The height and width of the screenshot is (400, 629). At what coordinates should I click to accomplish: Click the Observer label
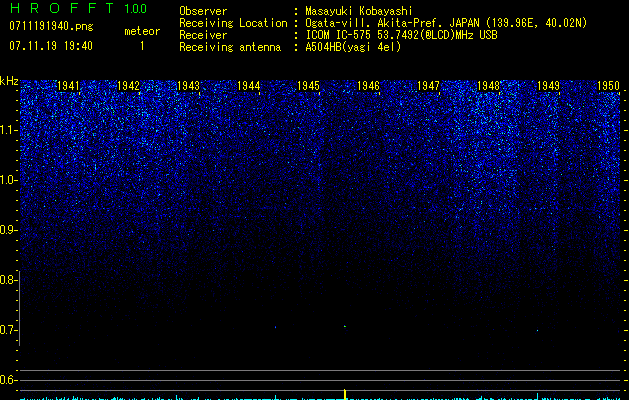(x=203, y=11)
